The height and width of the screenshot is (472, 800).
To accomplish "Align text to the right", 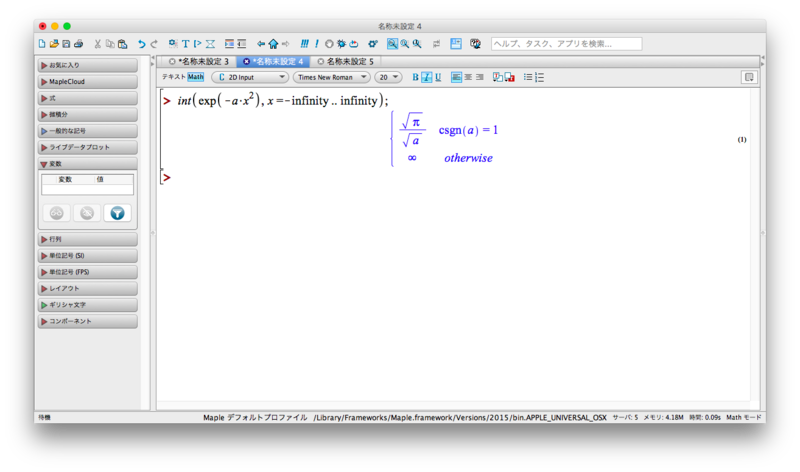I will click(480, 77).
